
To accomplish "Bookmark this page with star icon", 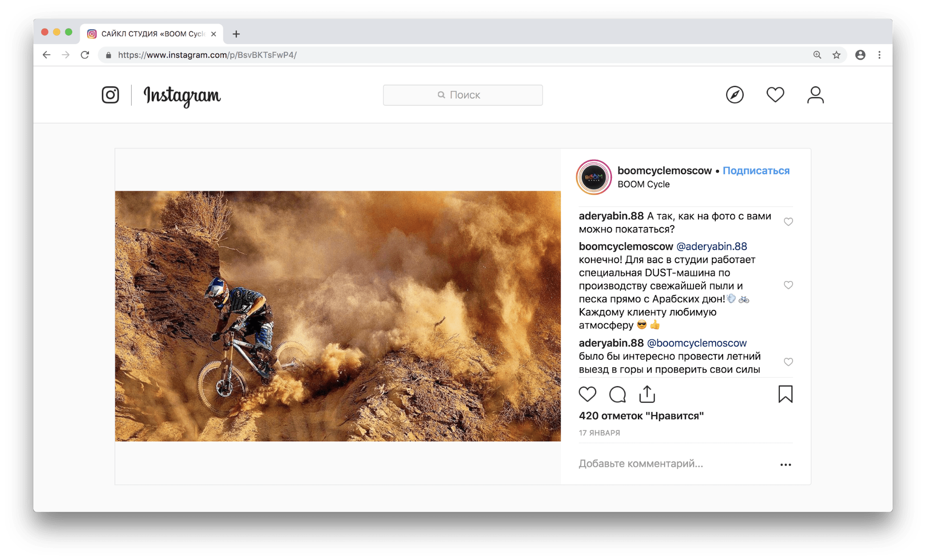I will coord(836,55).
